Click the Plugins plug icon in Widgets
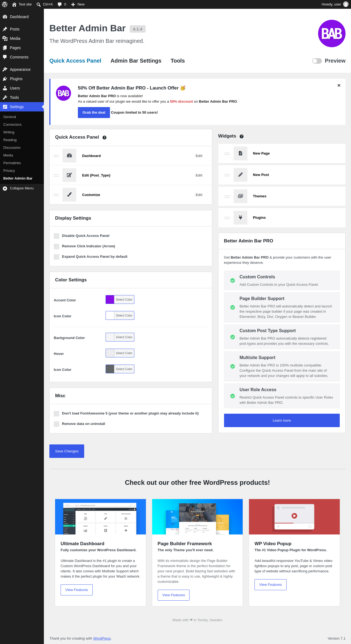 coord(240,217)
